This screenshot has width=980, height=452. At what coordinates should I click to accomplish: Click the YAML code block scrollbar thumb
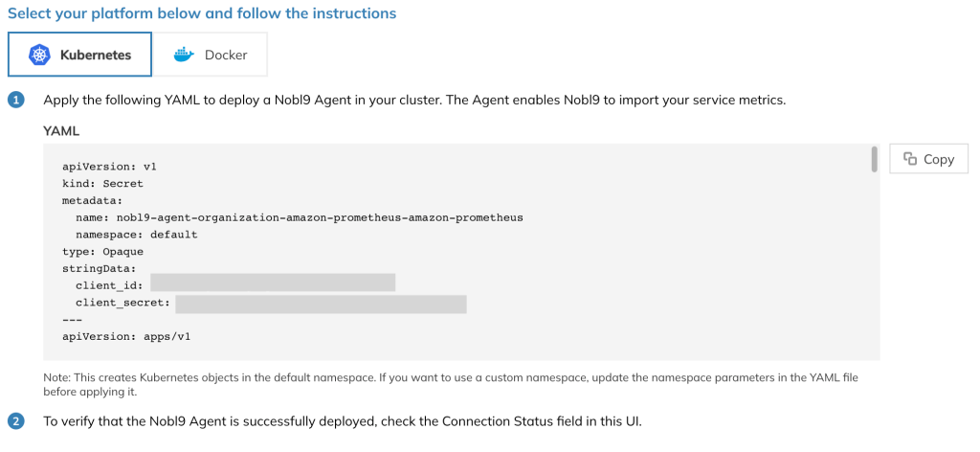[x=874, y=159]
